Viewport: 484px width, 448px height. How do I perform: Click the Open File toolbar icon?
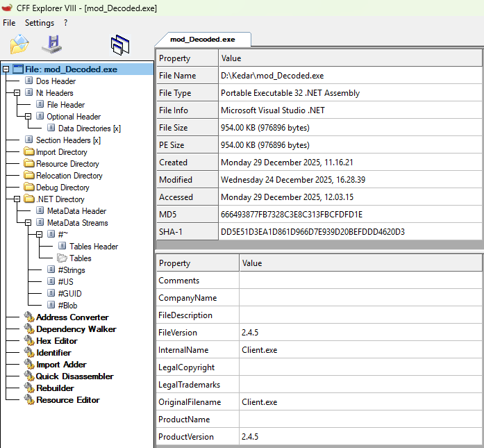[19, 45]
